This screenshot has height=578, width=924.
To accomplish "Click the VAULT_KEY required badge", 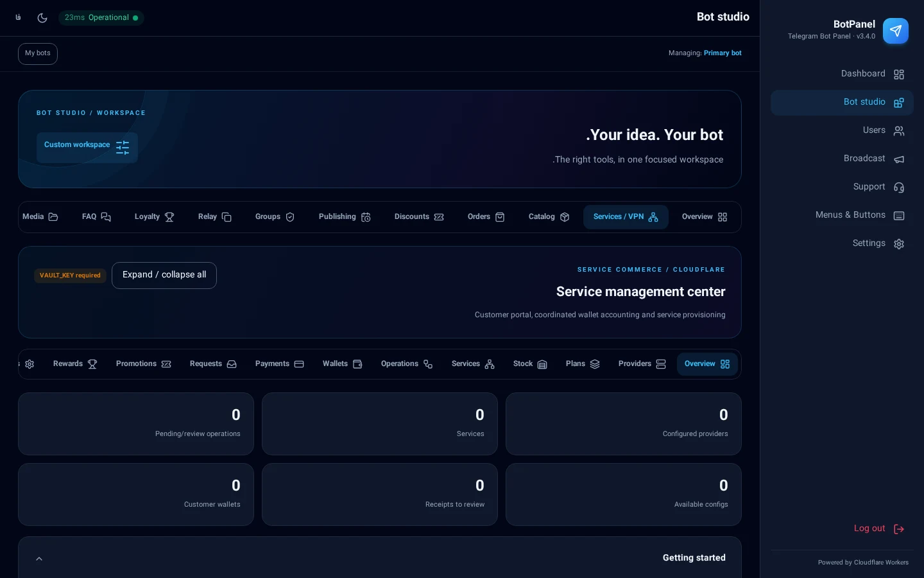I will coord(70,276).
